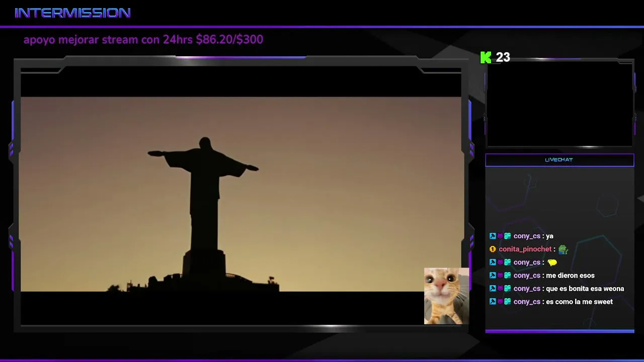Viewport: 644px width, 362px height.
Task: Click the purple cat badge beside "es como la me sweet"
Action: pos(500,302)
